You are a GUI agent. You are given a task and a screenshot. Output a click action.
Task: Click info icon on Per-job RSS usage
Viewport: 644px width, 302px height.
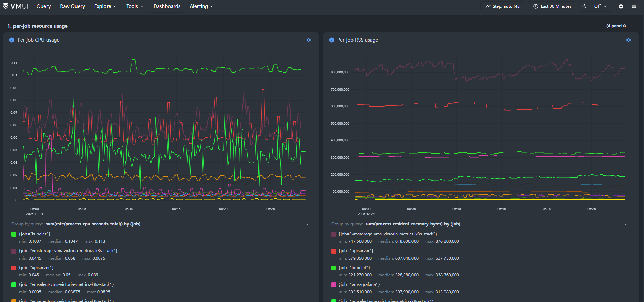332,40
